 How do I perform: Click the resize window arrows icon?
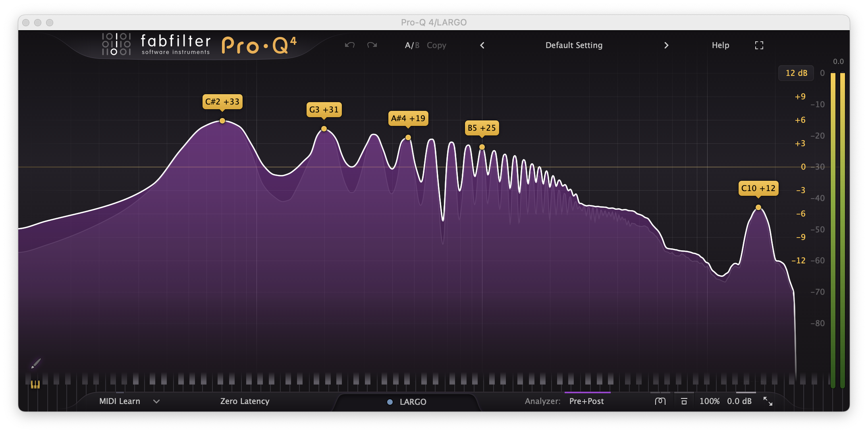pos(768,401)
